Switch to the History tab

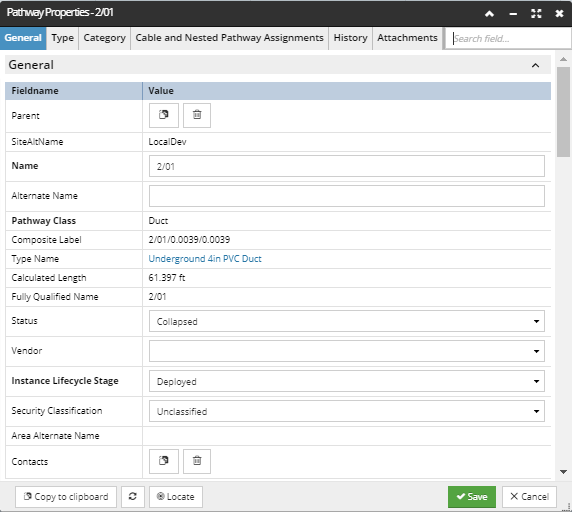coord(351,38)
